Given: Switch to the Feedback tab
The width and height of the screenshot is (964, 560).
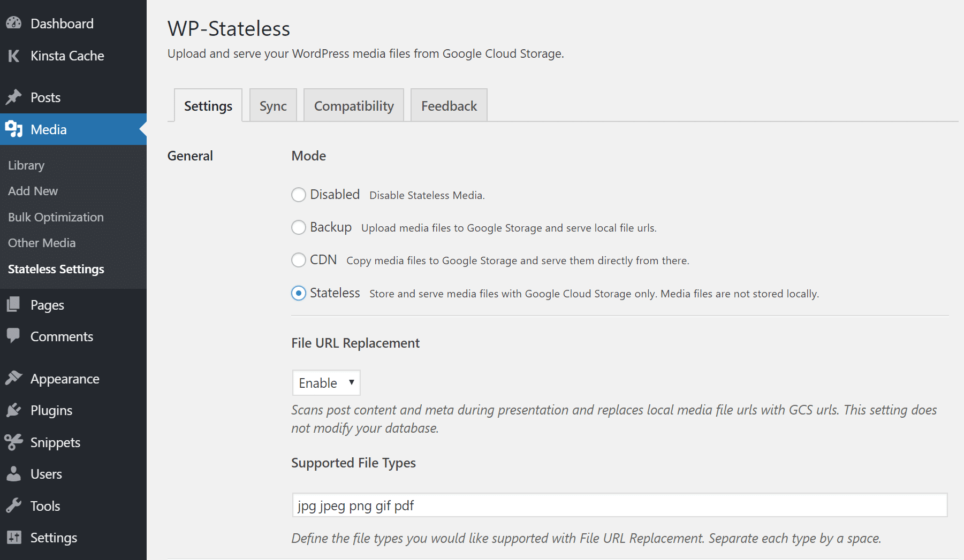Looking at the screenshot, I should pos(449,105).
